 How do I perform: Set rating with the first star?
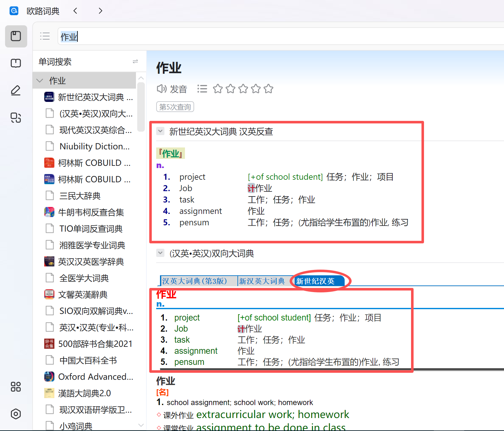218,89
